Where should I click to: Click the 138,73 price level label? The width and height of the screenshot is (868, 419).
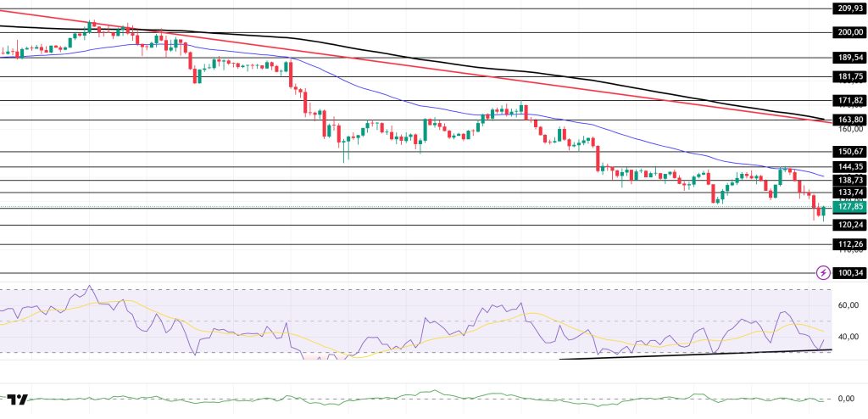[x=849, y=181]
